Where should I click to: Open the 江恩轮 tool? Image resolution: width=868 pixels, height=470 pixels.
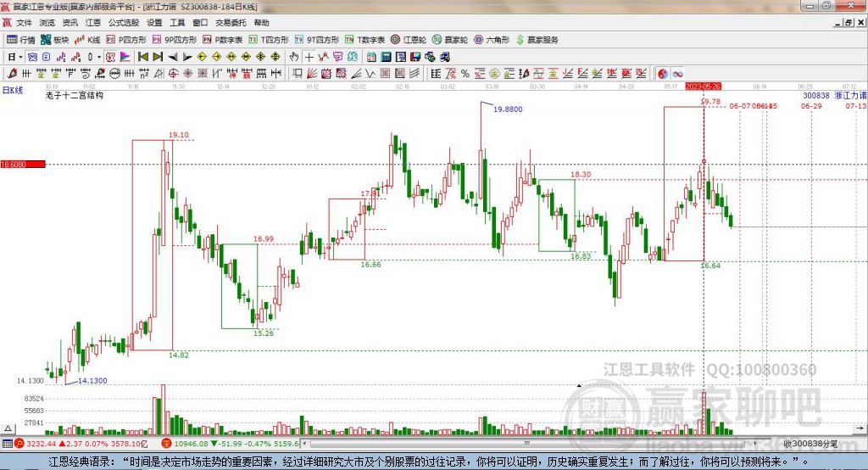409,40
